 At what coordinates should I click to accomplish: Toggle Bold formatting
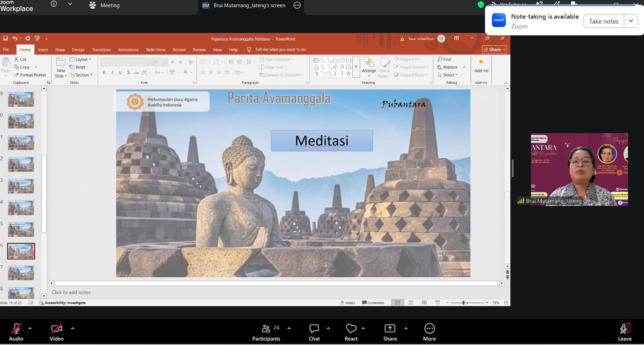[x=104, y=72]
